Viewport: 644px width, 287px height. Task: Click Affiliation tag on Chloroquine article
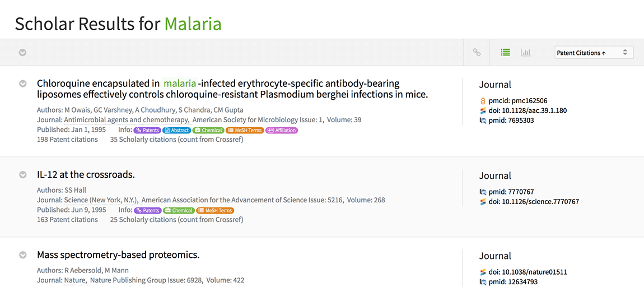point(282,131)
